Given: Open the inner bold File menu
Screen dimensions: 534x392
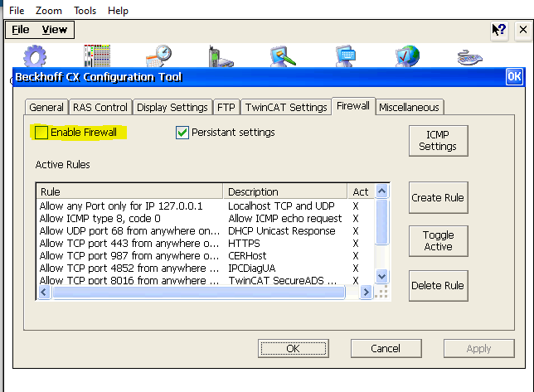Looking at the screenshot, I should pos(21,30).
